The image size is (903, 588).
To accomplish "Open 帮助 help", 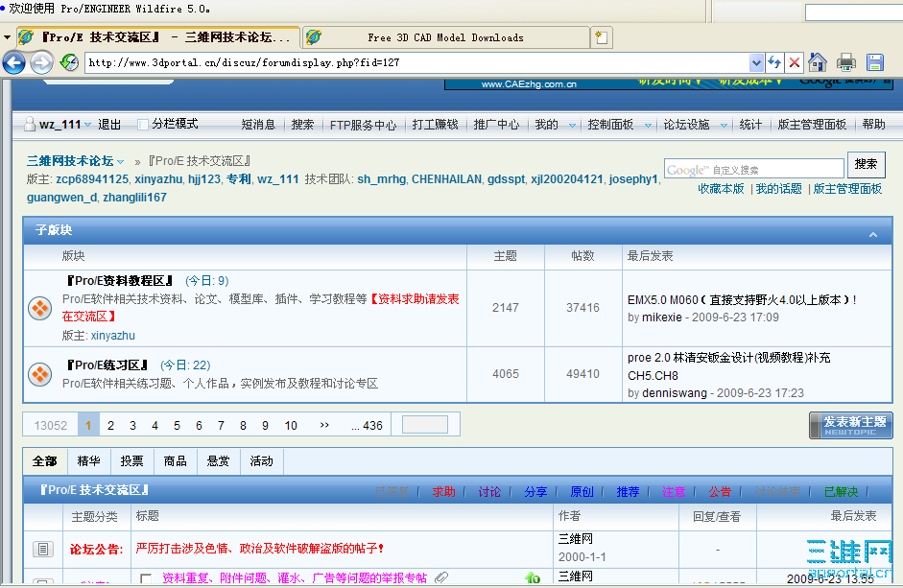I will pos(873,125).
